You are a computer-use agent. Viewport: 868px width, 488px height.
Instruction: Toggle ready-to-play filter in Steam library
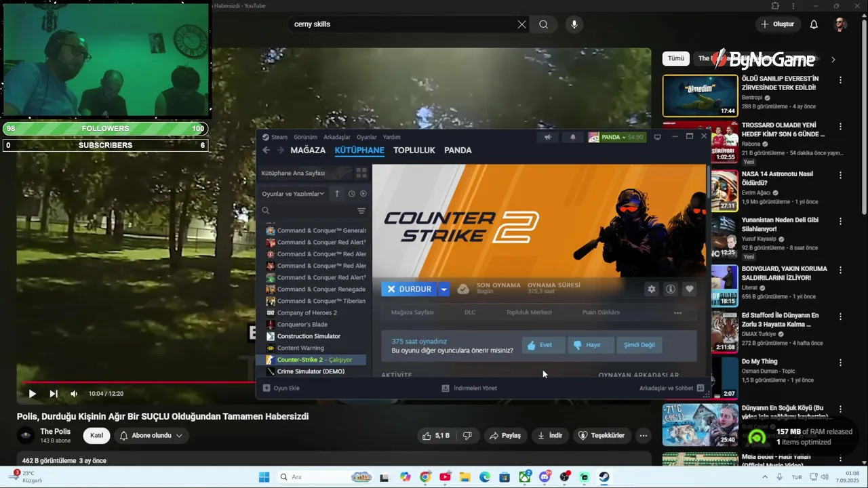363,194
